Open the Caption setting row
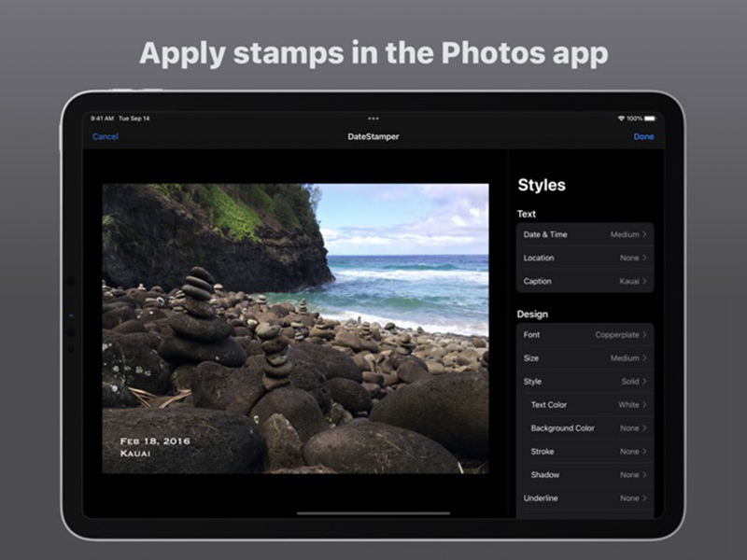Screen dimensions: 747x560 point(585,281)
